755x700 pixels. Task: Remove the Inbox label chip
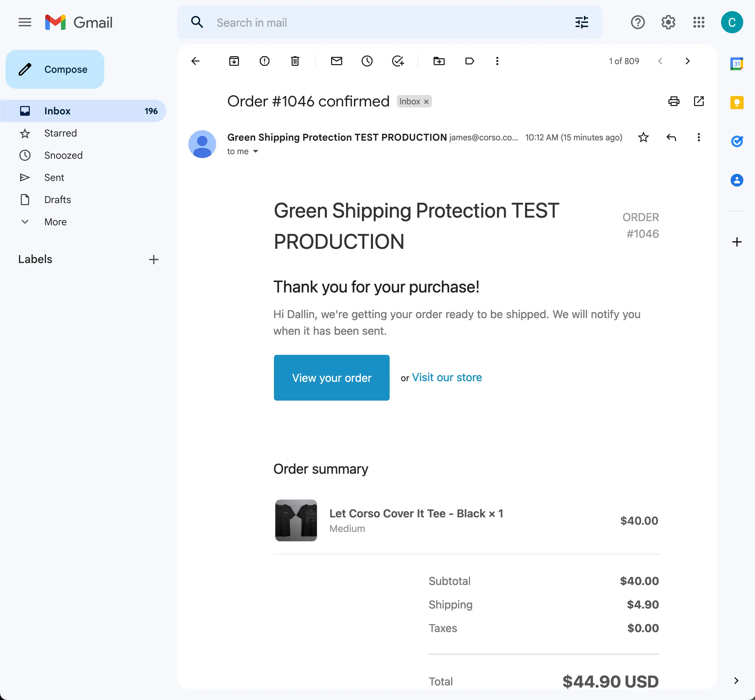[x=426, y=102]
